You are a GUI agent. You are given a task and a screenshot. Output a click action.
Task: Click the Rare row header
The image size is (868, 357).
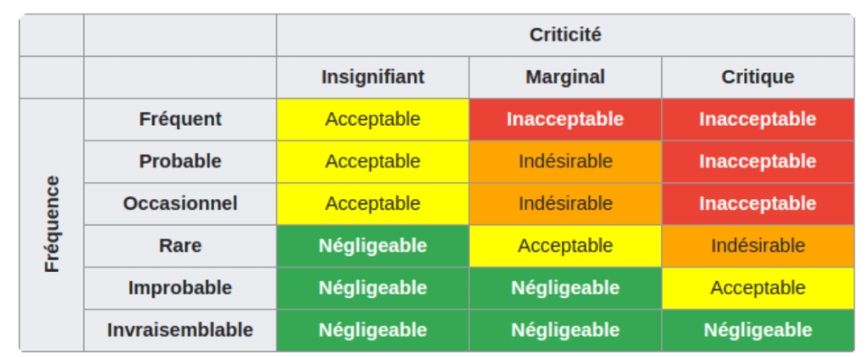[180, 246]
